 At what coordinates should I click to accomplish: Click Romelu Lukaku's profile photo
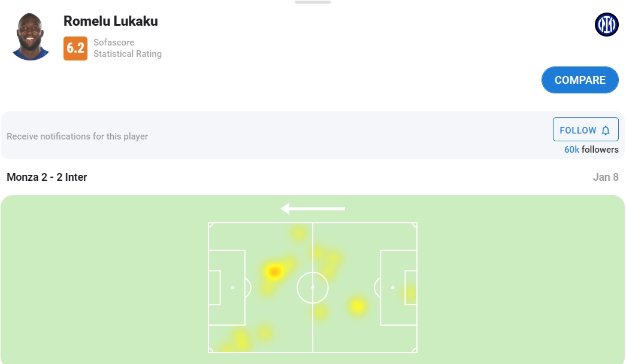(30, 37)
